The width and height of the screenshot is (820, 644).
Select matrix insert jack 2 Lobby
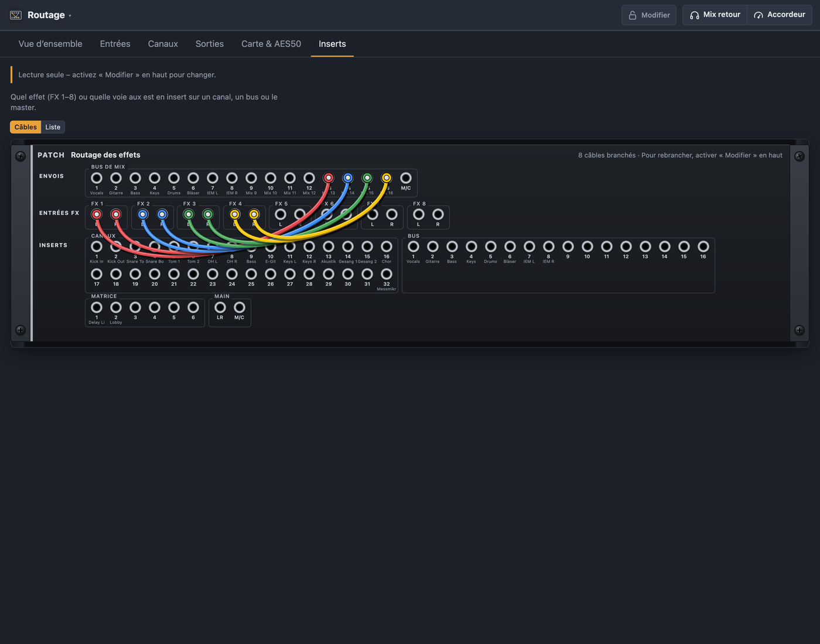[116, 307]
